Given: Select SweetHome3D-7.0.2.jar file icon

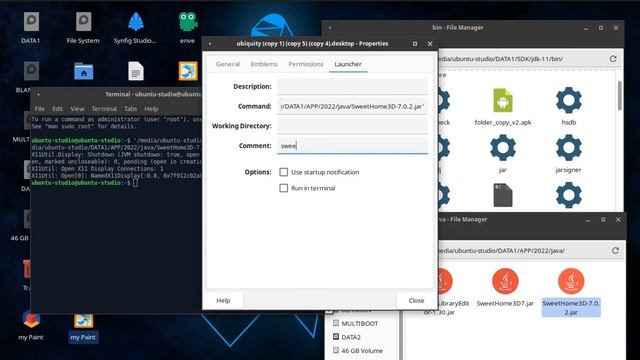Looking at the screenshot, I should [571, 281].
